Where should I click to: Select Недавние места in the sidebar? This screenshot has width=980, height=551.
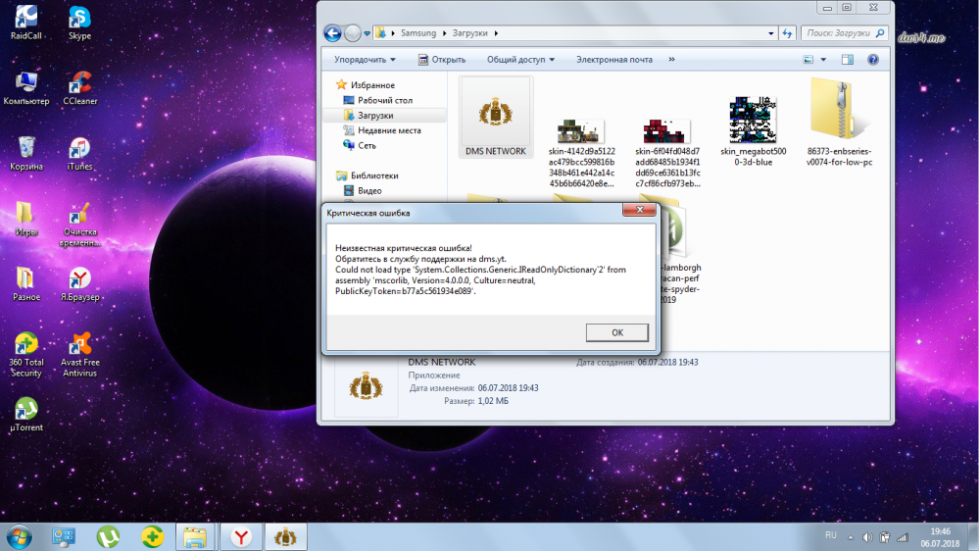(389, 130)
